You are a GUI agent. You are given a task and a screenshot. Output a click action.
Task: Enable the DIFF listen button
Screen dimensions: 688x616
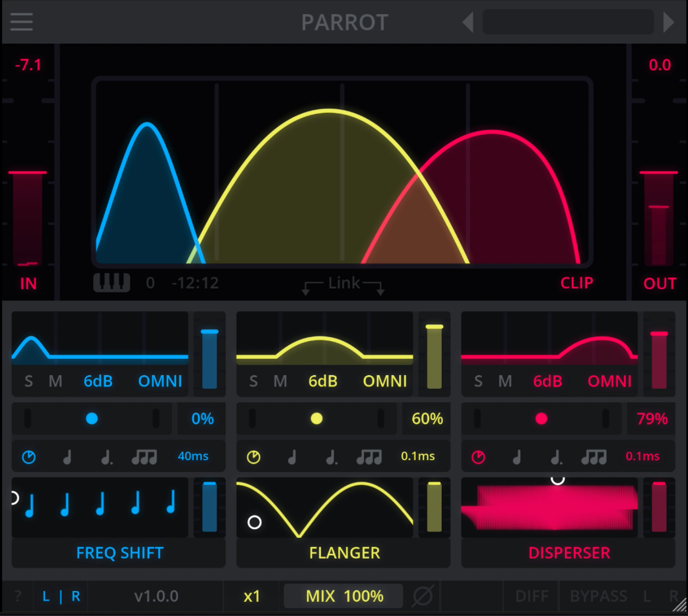coord(532,596)
